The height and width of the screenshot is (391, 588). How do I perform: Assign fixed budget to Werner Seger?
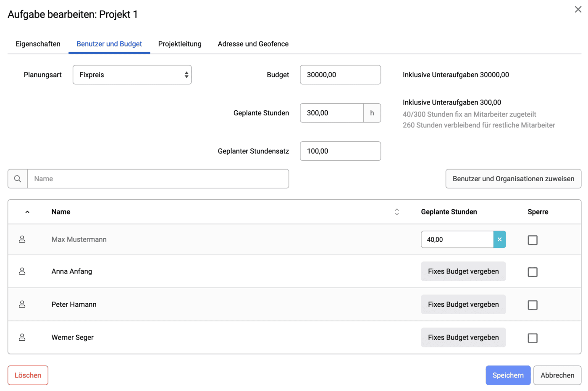point(463,337)
